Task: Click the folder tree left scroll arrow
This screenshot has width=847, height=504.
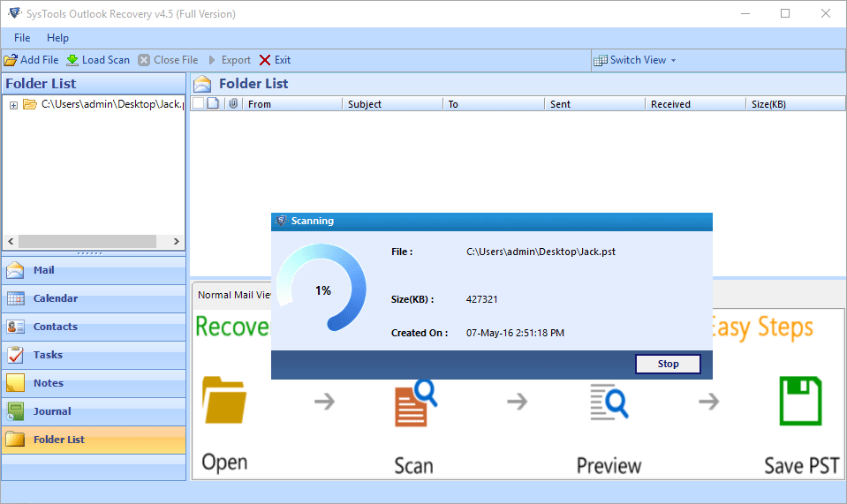Action: click(11, 241)
